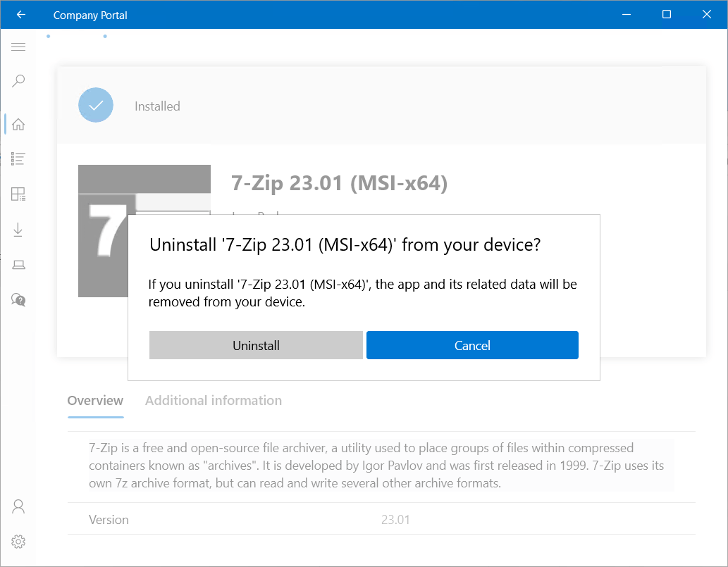The image size is (728, 567).
Task: Confirm removal by clicking Uninstall
Action: pos(256,345)
